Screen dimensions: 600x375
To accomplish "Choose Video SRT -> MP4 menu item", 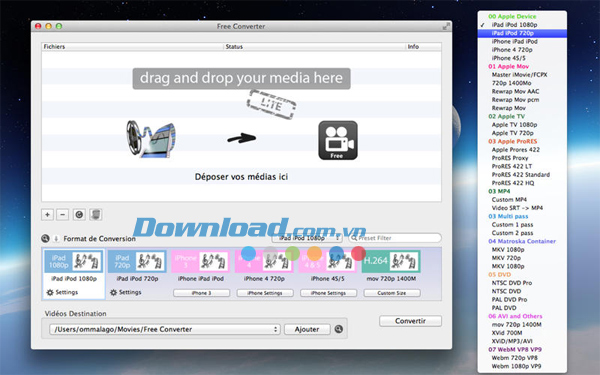I will (522, 208).
